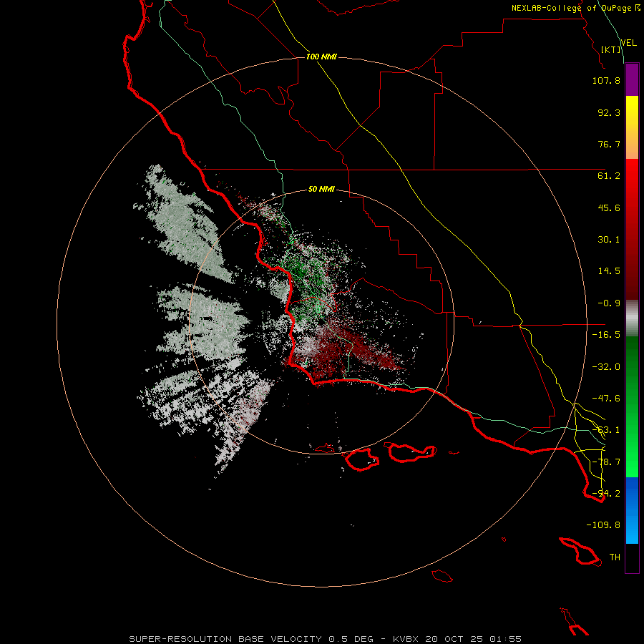Screen dimensions: 644x644
Task: Click the 50 NMI range ring label
Action: pos(321,190)
